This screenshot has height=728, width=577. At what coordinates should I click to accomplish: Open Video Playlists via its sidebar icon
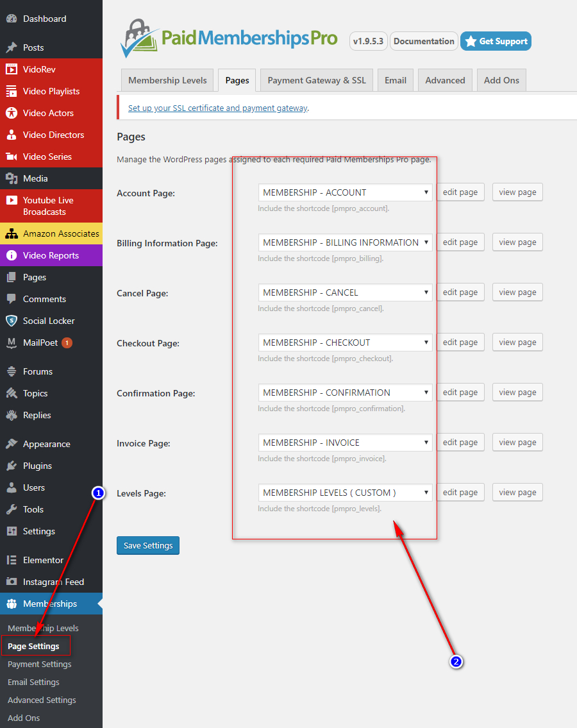coord(12,91)
